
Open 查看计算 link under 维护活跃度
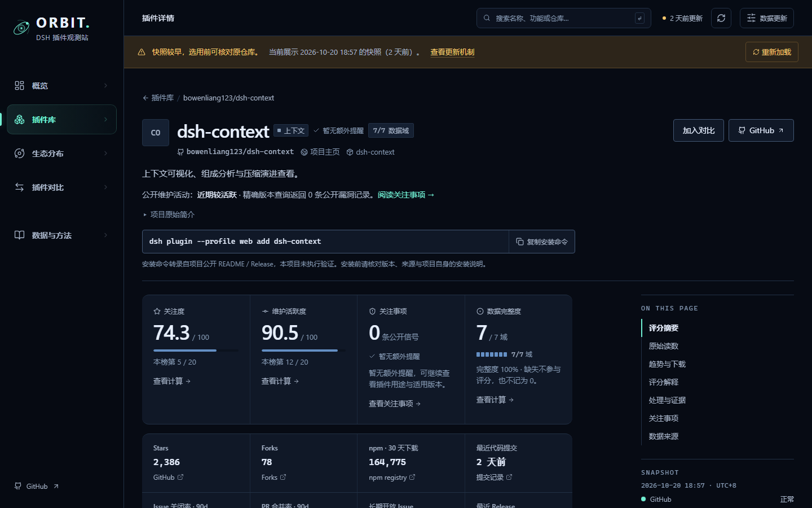[x=280, y=381]
